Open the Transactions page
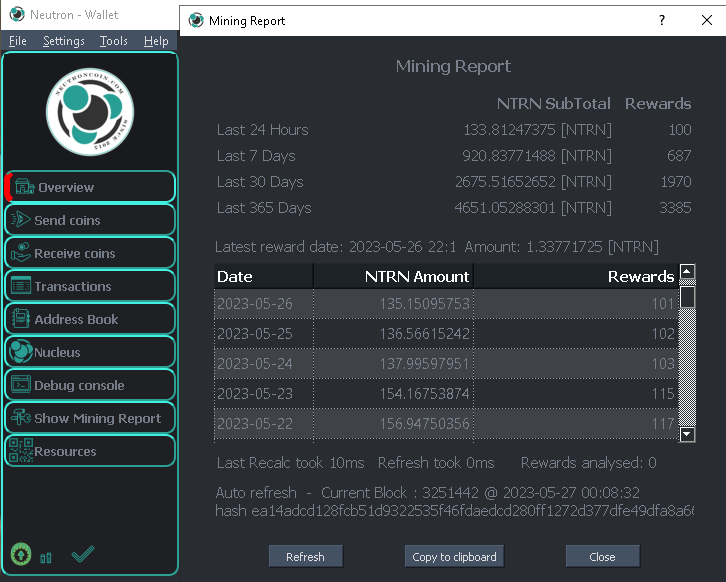726x582 pixels. 90,286
